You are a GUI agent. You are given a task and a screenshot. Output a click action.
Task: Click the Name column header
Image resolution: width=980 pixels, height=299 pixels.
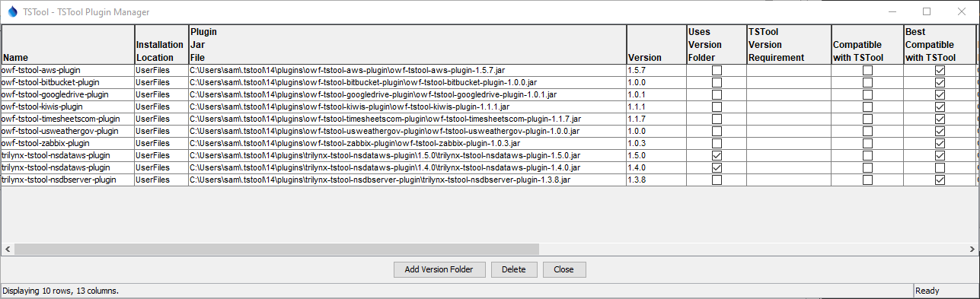tap(68, 44)
